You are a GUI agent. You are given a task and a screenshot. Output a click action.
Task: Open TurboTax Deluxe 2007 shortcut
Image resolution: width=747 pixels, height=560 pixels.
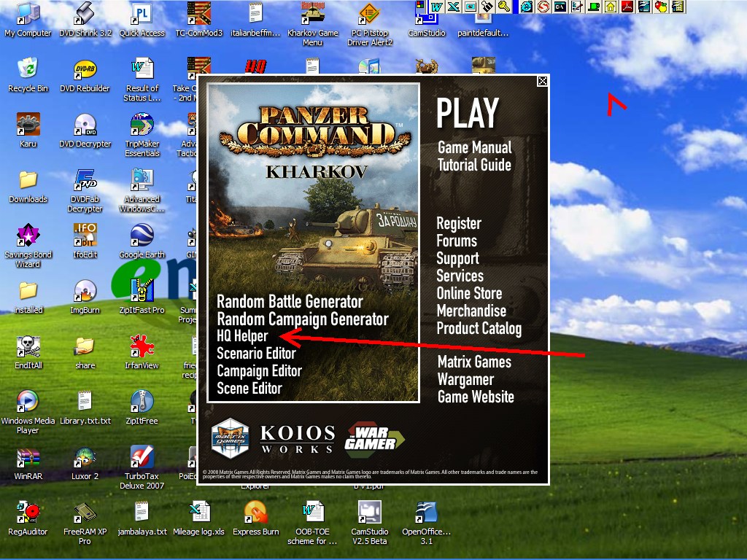142,467
